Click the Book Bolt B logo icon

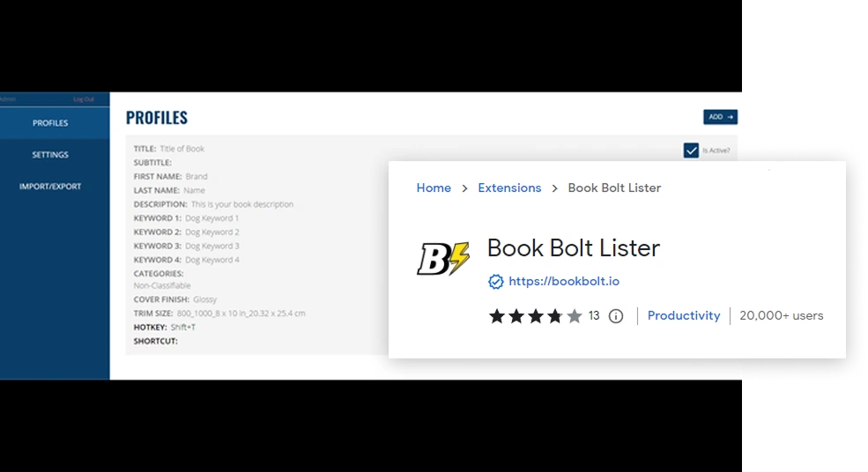(443, 258)
